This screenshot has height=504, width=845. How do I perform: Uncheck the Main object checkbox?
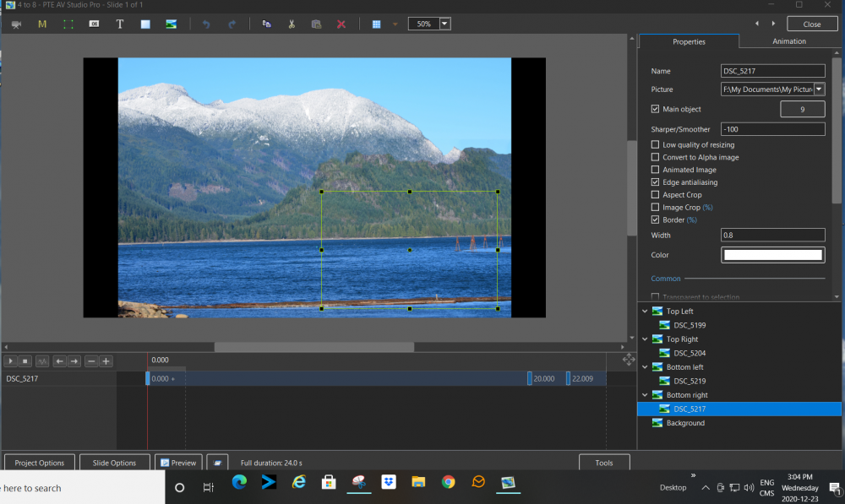pos(656,109)
